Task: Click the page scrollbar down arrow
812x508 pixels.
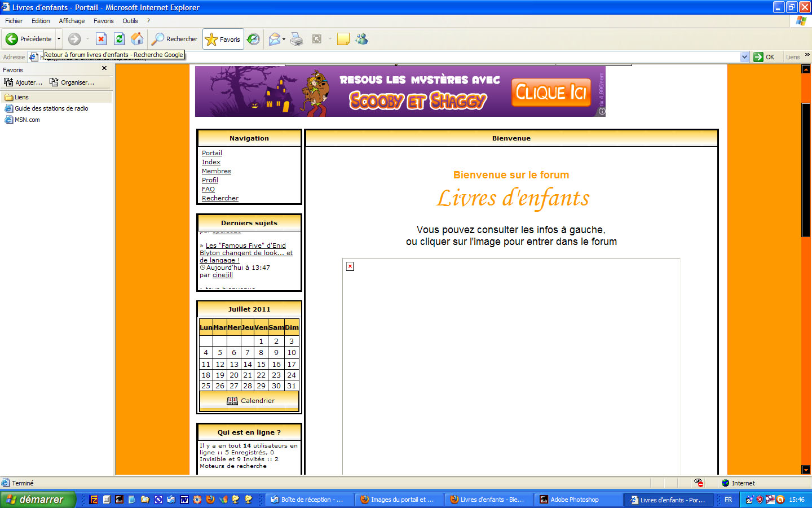Action: click(806, 470)
